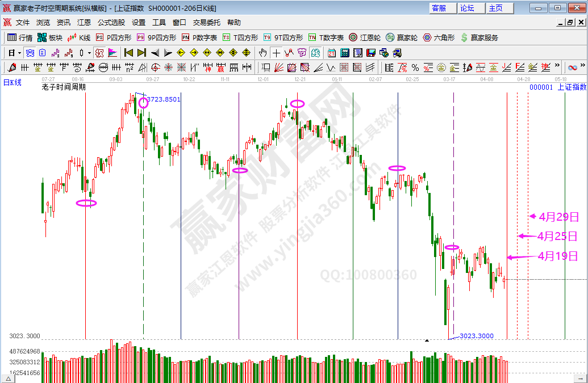Click the calendar date icon
This screenshot has width=588, height=383.
332,53
